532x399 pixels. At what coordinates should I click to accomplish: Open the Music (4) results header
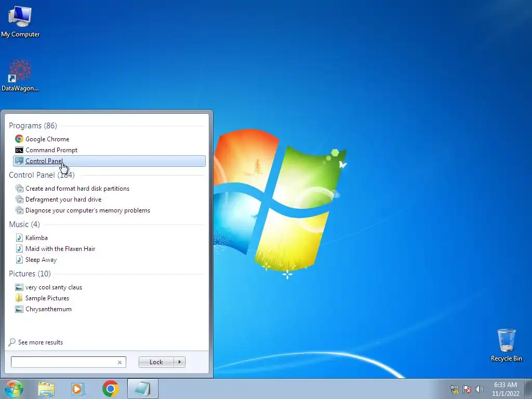pyautogui.click(x=24, y=224)
